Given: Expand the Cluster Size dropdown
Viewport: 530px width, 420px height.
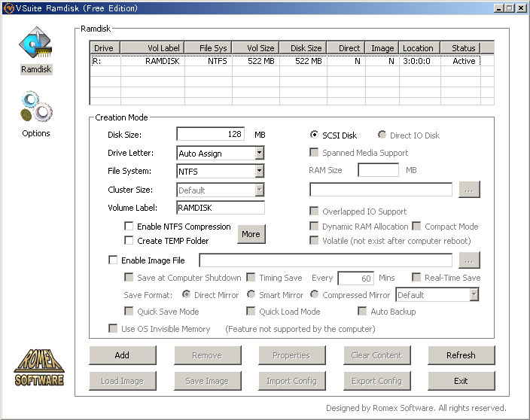Looking at the screenshot, I should tap(259, 190).
